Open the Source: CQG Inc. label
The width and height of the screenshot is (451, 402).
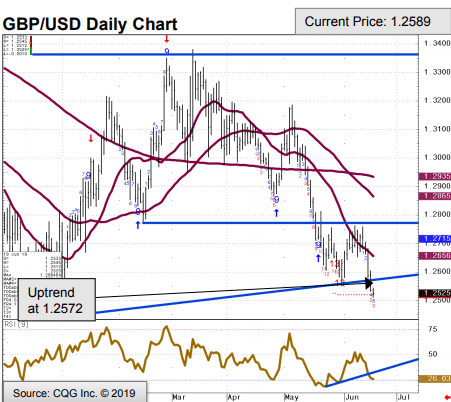click(x=74, y=393)
